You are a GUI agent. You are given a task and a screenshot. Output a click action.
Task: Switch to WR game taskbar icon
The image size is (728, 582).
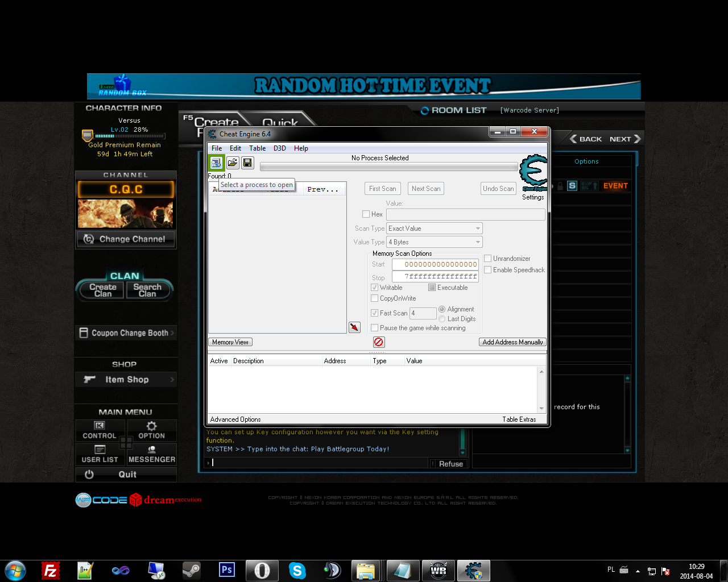438,571
